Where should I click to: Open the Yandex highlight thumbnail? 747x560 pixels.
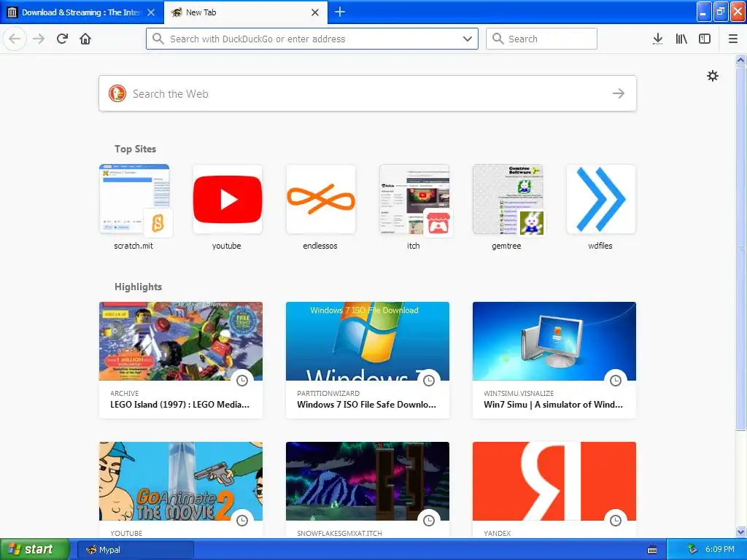pos(554,481)
